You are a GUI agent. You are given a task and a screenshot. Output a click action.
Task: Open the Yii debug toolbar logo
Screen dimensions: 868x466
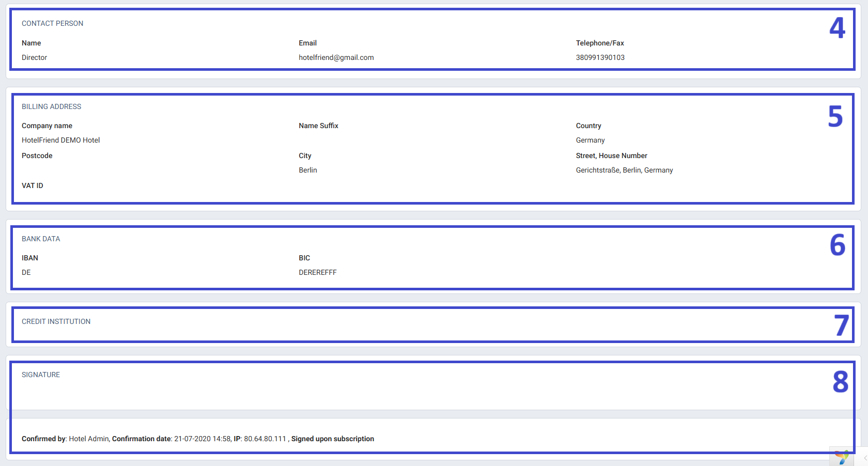[x=842, y=457]
